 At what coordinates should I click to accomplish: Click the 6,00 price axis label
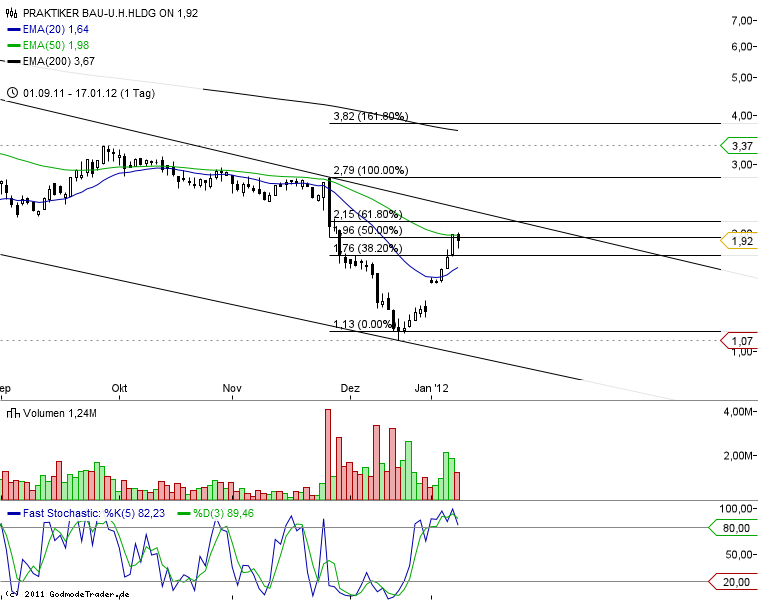point(743,46)
